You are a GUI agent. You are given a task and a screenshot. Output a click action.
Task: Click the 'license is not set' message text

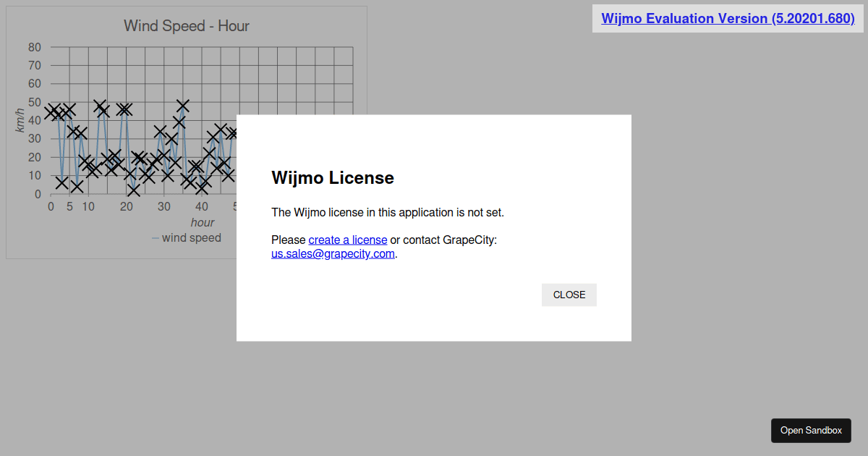pyautogui.click(x=387, y=212)
